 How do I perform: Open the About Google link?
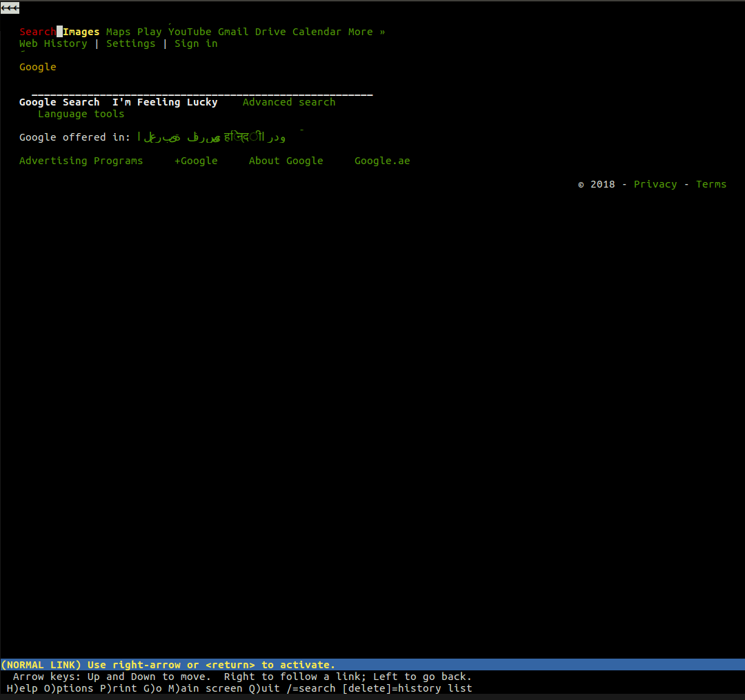coord(286,161)
